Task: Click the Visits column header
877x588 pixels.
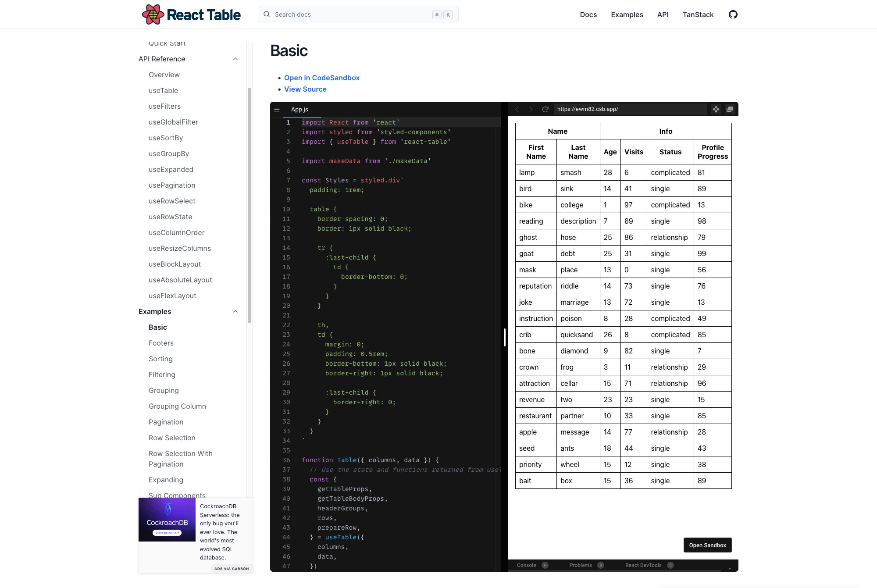Action: 634,152
